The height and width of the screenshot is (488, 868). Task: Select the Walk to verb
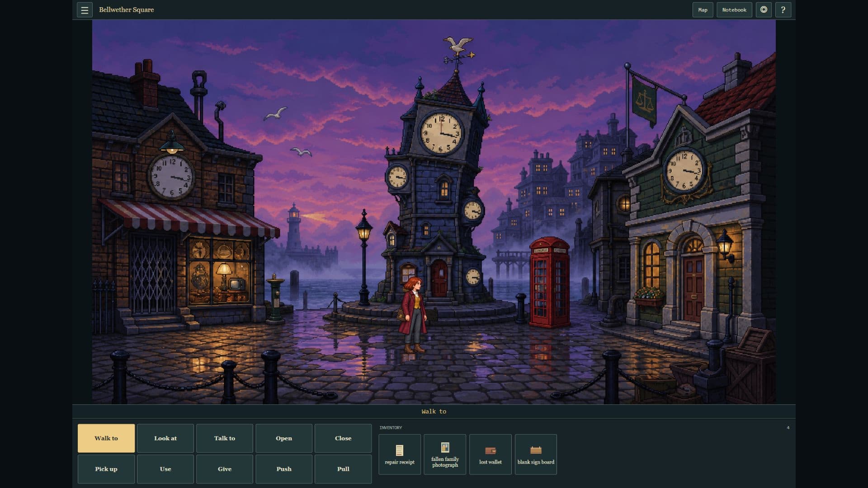point(106,438)
